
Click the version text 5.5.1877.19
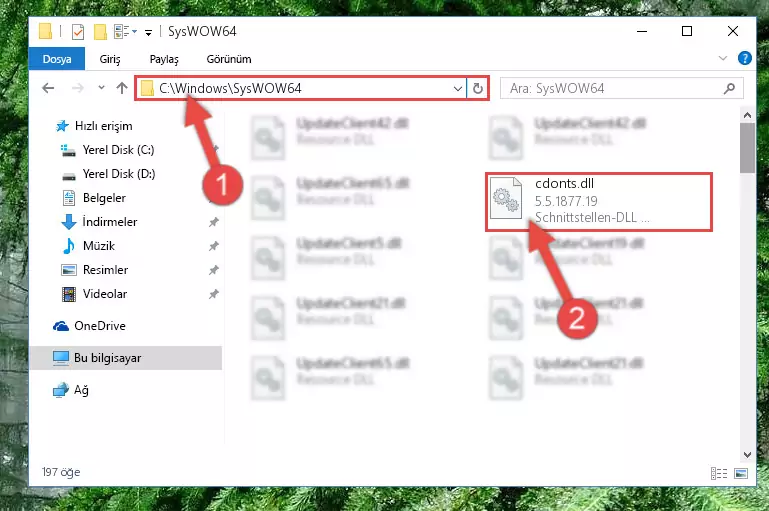click(566, 201)
